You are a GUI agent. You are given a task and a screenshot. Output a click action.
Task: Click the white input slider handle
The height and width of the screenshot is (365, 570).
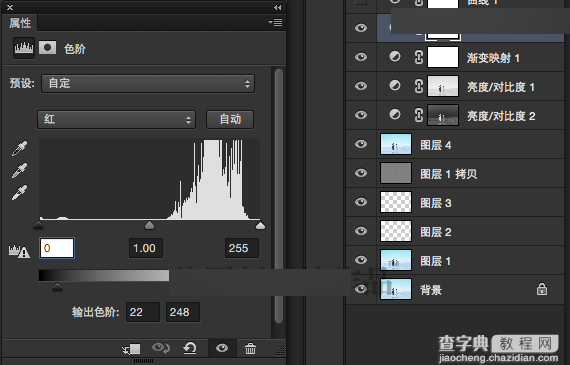click(x=260, y=226)
